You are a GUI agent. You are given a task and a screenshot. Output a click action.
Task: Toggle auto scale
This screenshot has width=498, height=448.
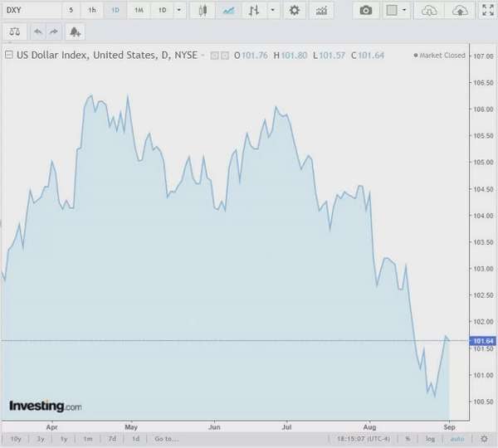tap(457, 439)
